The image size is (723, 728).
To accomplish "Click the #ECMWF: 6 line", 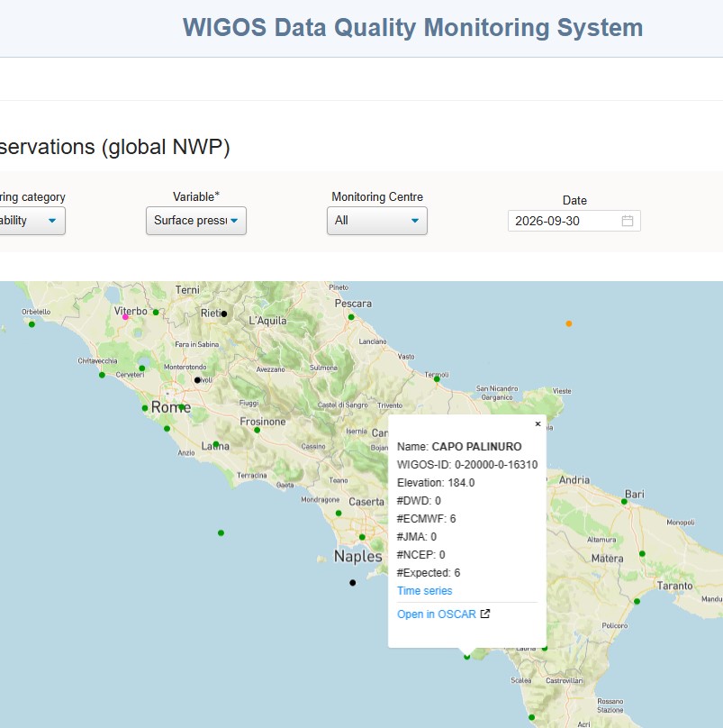I will [427, 519].
